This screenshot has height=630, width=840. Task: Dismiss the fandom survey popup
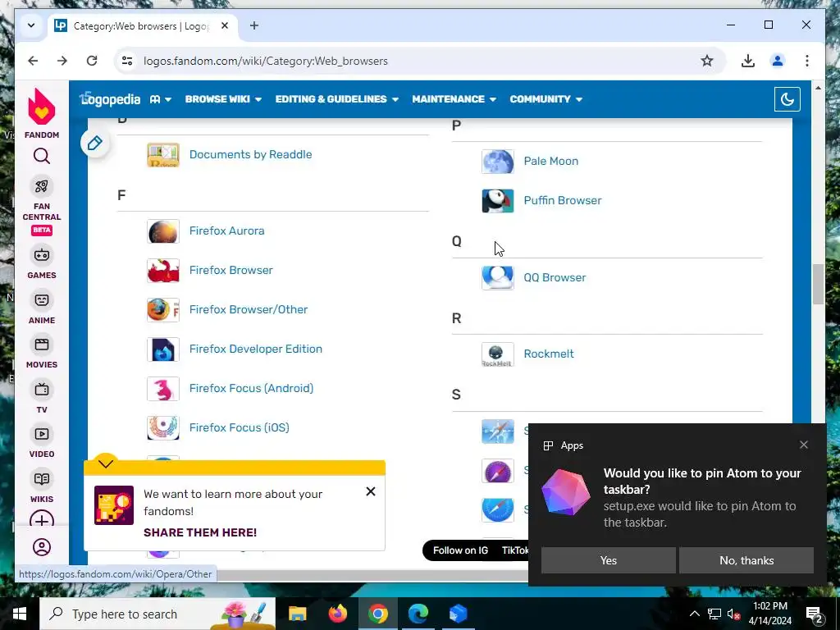pos(370,491)
